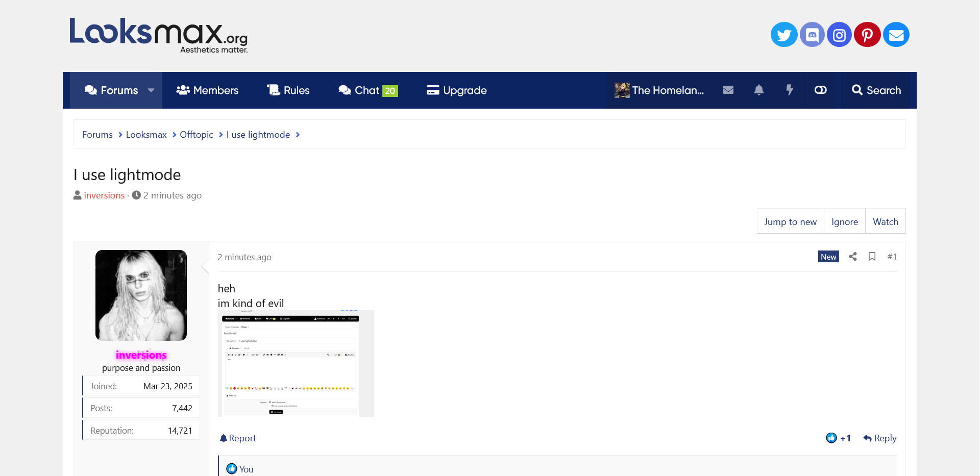Bookmark post #1 with bookmark icon
The height and width of the screenshot is (476, 980).
click(872, 257)
